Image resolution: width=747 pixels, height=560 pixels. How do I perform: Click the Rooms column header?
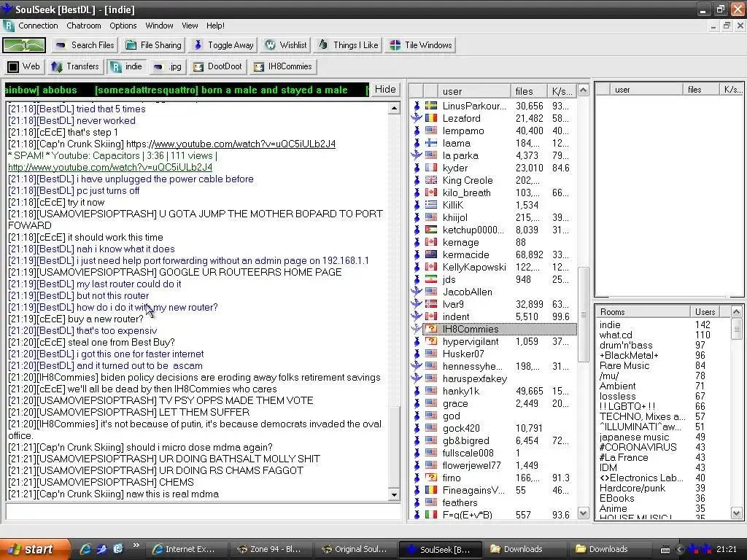click(643, 312)
